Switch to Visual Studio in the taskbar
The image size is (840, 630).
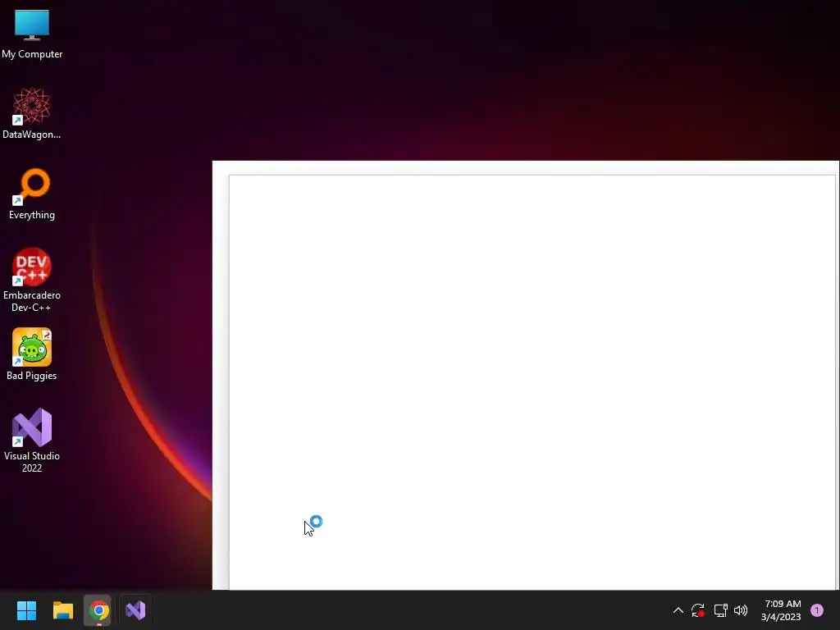click(135, 610)
